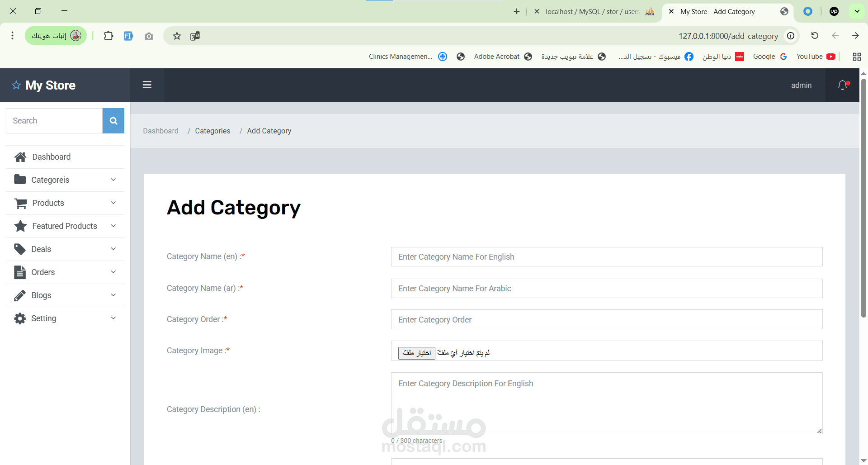This screenshot has width=868, height=465.
Task: Click the Products cart icon
Action: pos(20,203)
